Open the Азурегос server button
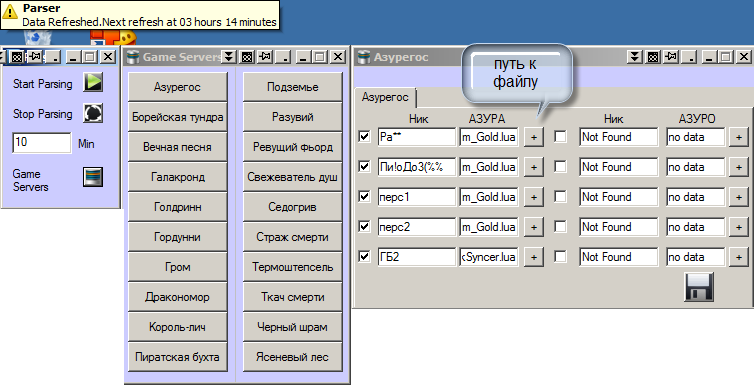The height and width of the screenshot is (386, 754). coord(177,87)
